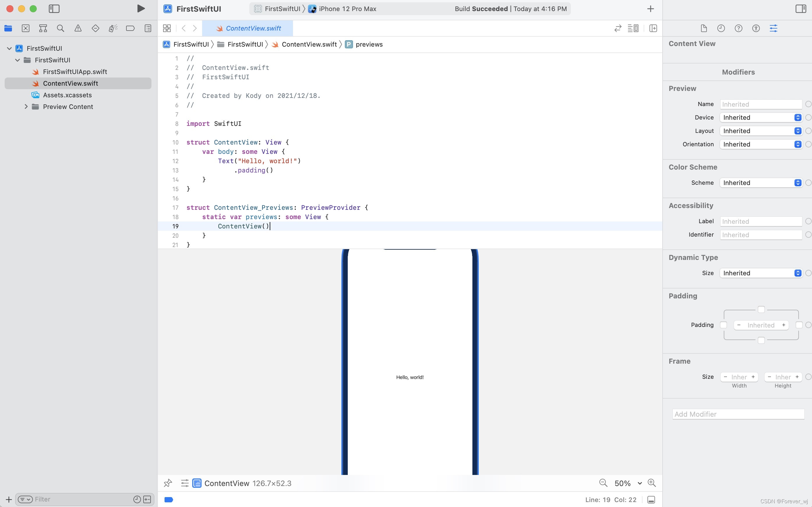The height and width of the screenshot is (507, 812).
Task: Open the symbol navigator
Action: tap(43, 29)
